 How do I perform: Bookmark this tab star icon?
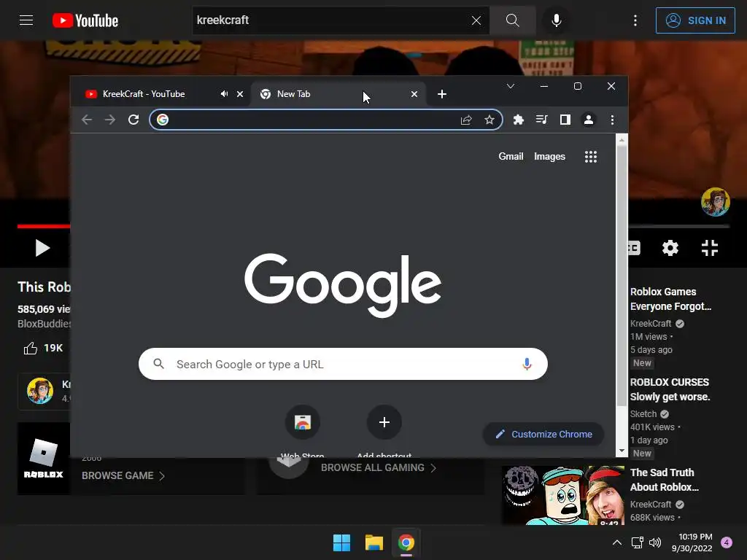pos(489,120)
